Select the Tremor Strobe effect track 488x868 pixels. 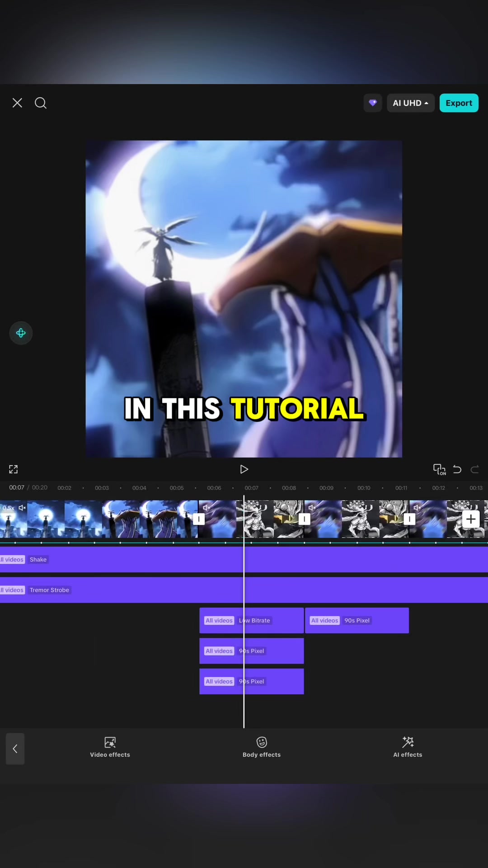244,590
